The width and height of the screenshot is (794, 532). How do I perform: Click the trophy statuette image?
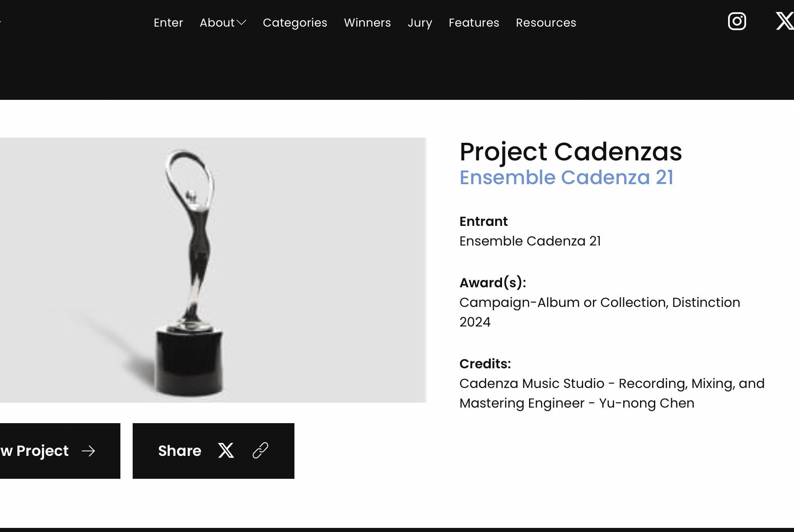[191, 270]
